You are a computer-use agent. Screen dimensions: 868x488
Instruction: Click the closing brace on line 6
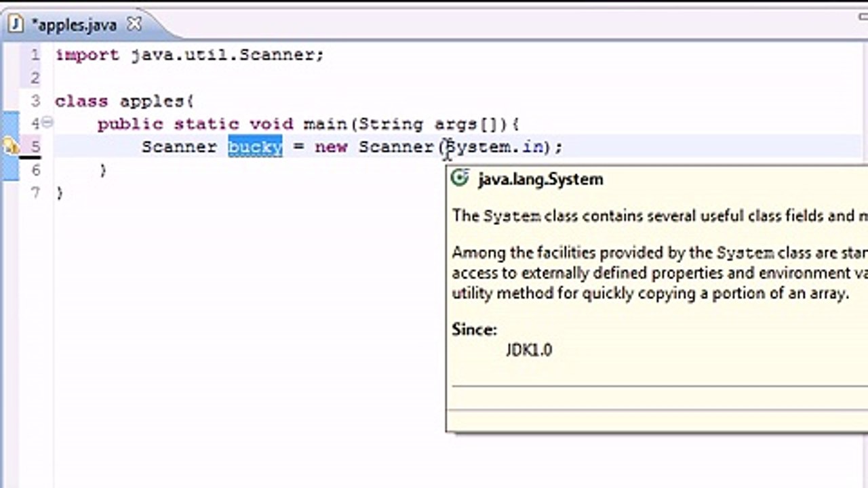(103, 170)
